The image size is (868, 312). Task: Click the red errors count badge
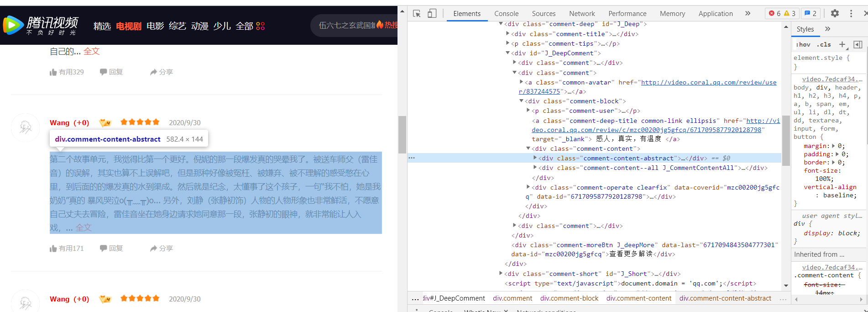(774, 14)
